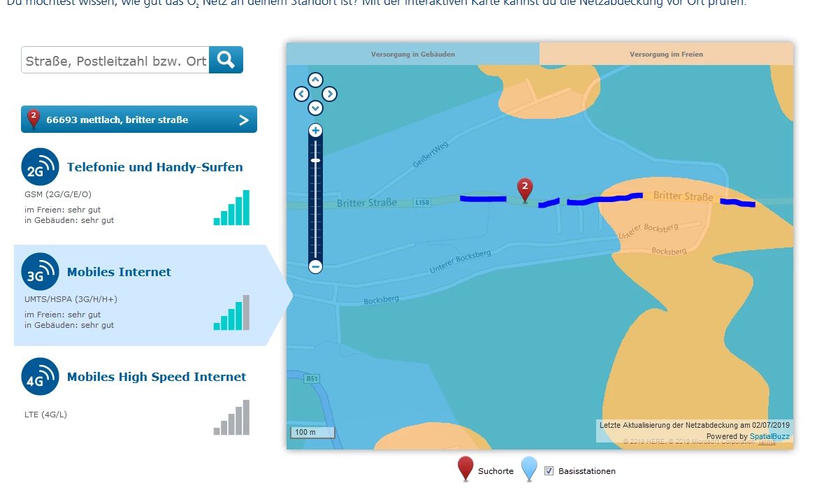This screenshot has width=817, height=504.
Task: Expand the 66693 mettlach location chevron
Action: click(x=243, y=120)
